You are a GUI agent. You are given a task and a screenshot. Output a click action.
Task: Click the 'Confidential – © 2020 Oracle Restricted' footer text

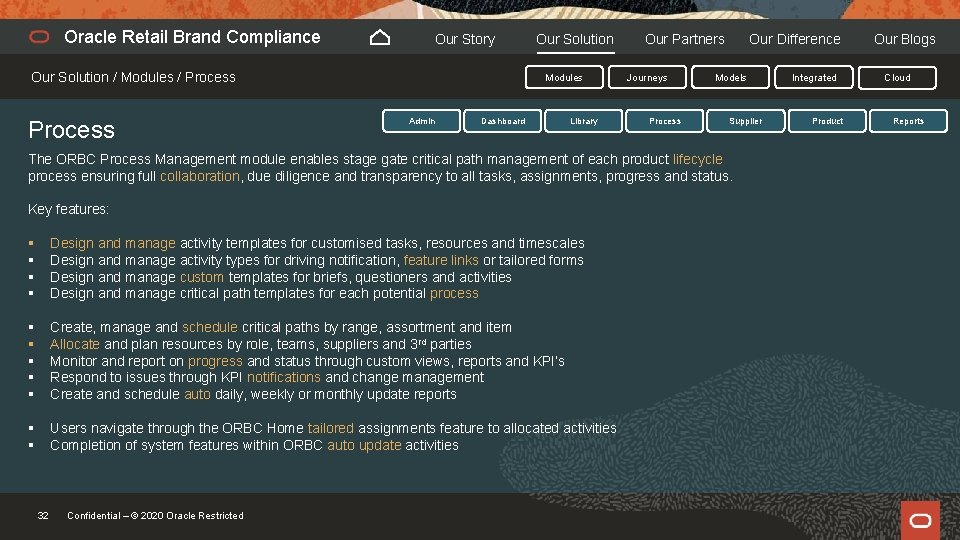click(156, 516)
